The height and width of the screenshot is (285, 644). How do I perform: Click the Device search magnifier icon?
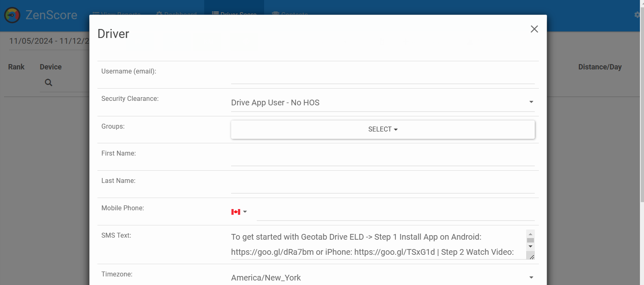(x=49, y=82)
